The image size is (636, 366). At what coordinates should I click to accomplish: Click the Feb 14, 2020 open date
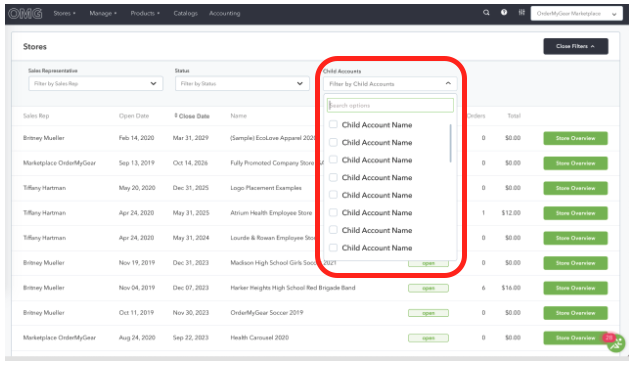coord(136,138)
